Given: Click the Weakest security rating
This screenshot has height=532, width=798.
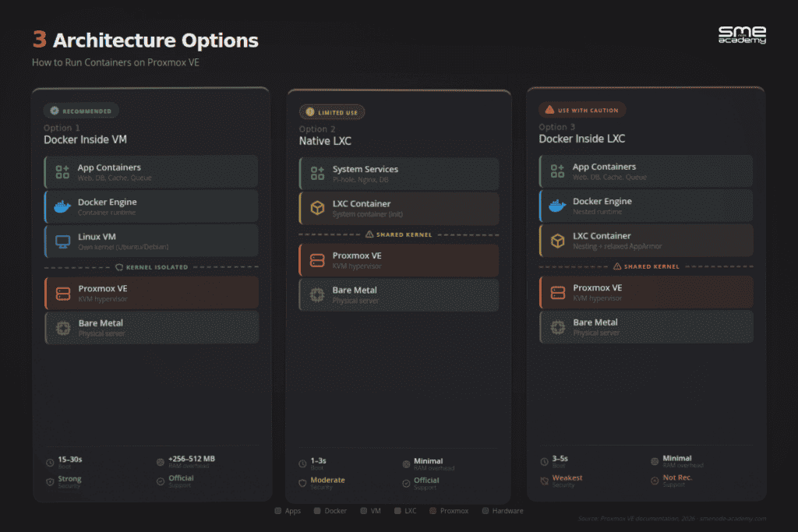Looking at the screenshot, I should [567, 477].
